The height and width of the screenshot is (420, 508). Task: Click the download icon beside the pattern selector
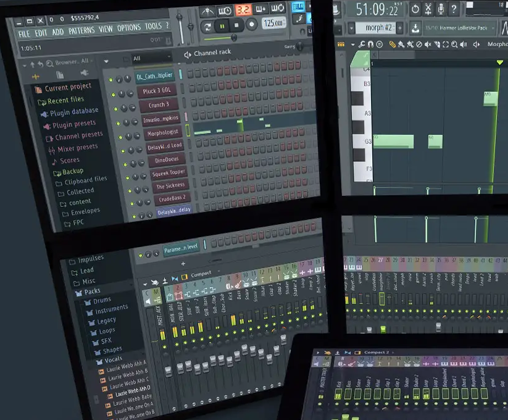coord(415,28)
